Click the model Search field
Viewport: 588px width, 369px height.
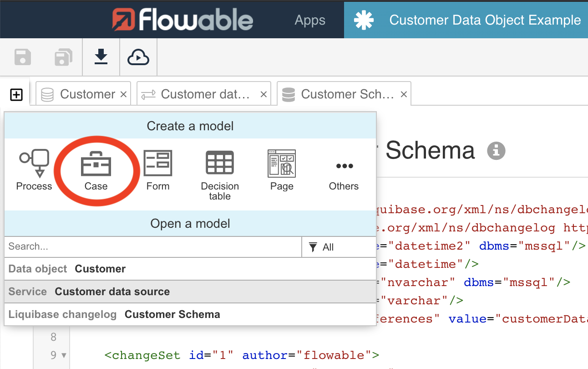pyautogui.click(x=153, y=247)
